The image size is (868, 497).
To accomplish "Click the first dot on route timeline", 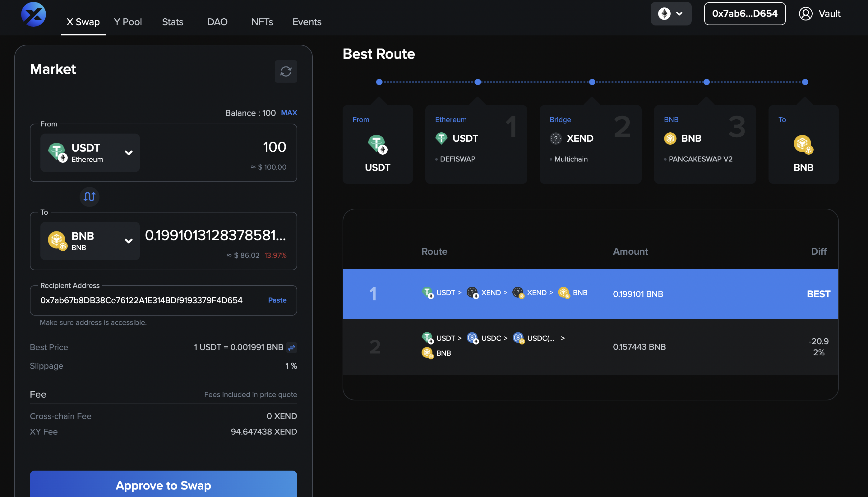I will tap(379, 82).
